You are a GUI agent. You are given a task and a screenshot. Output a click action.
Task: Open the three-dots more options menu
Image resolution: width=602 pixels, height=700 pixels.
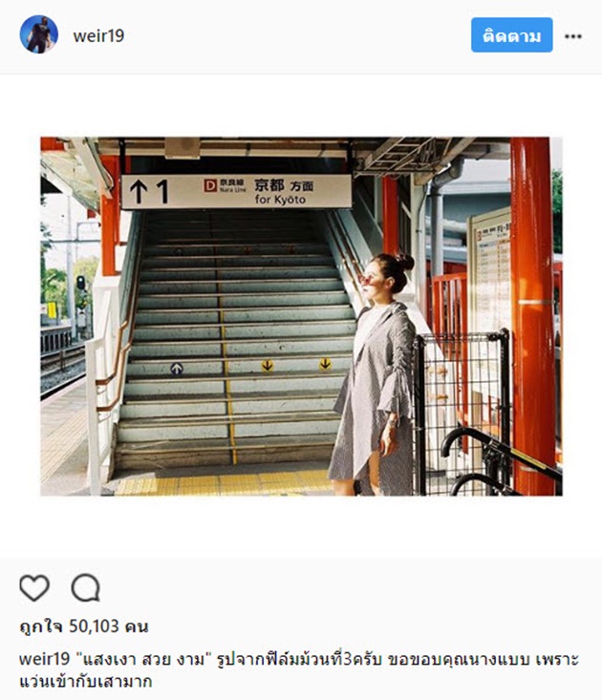click(x=573, y=36)
